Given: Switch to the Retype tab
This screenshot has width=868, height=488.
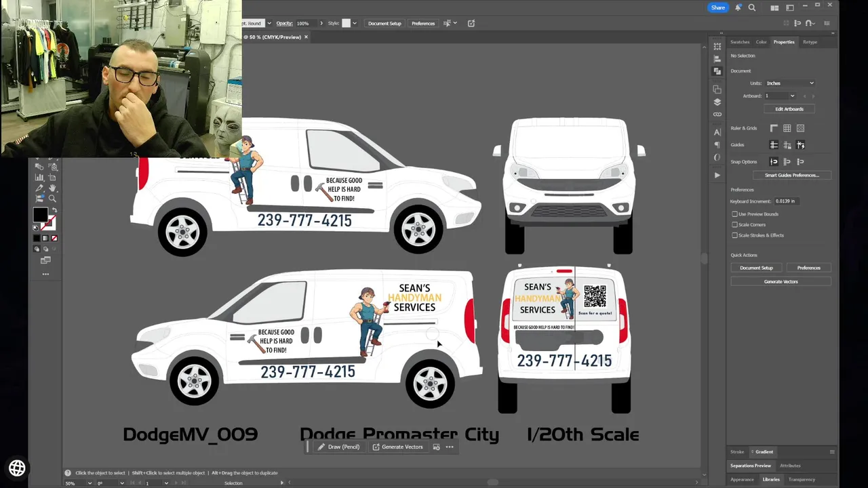Looking at the screenshot, I should 810,42.
